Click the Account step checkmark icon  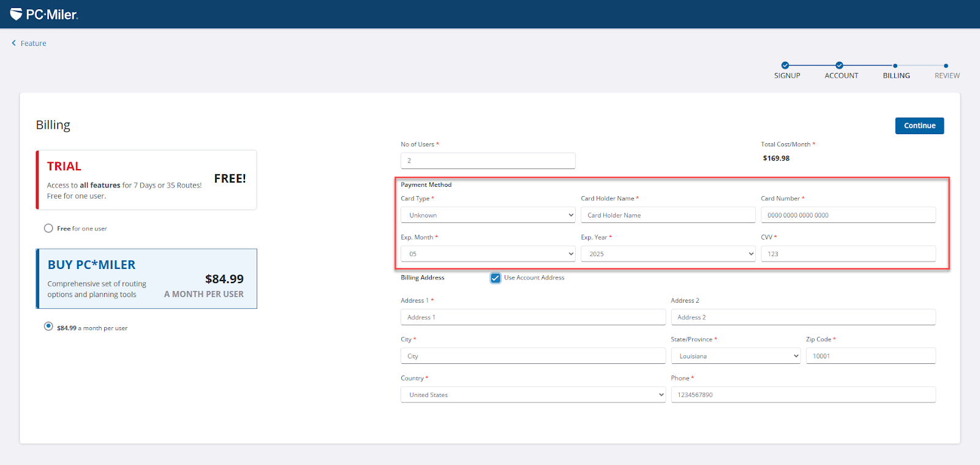(x=839, y=66)
